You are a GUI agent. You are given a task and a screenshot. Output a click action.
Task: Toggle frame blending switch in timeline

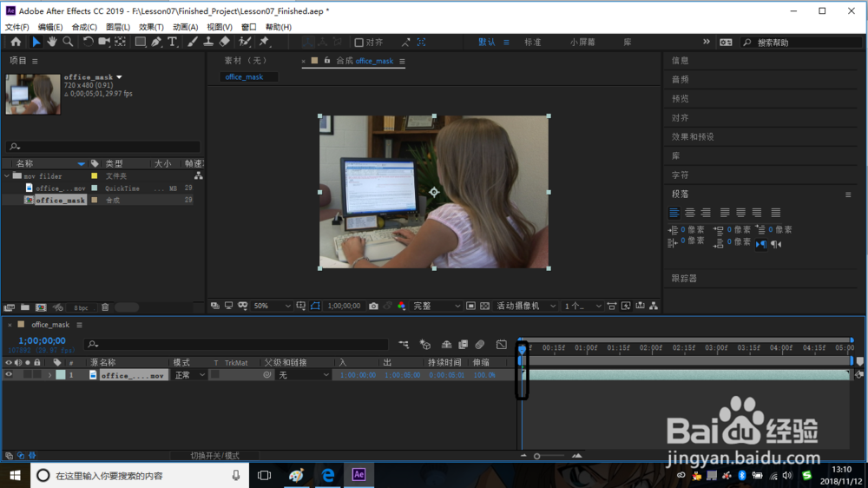[x=464, y=345]
